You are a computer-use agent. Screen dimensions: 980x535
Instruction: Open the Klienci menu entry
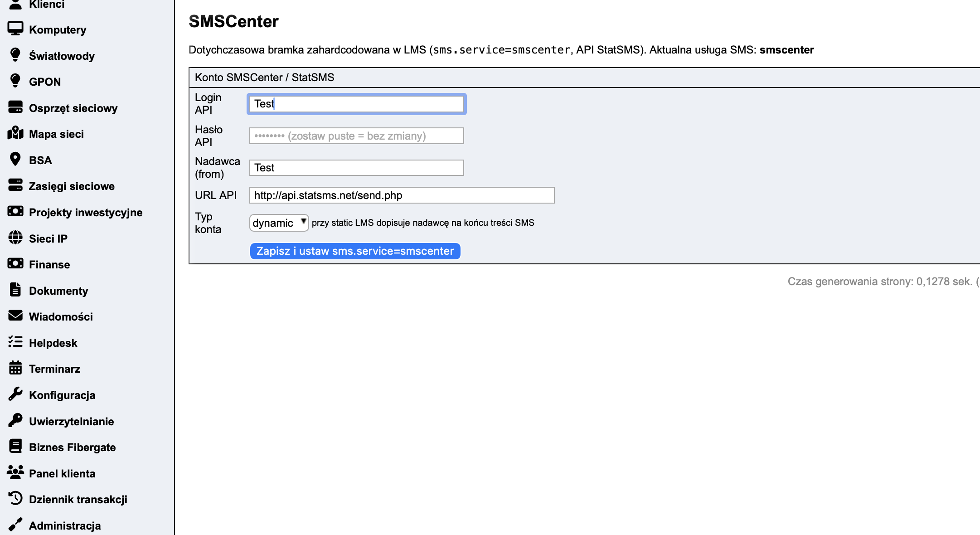pyautogui.click(x=47, y=4)
